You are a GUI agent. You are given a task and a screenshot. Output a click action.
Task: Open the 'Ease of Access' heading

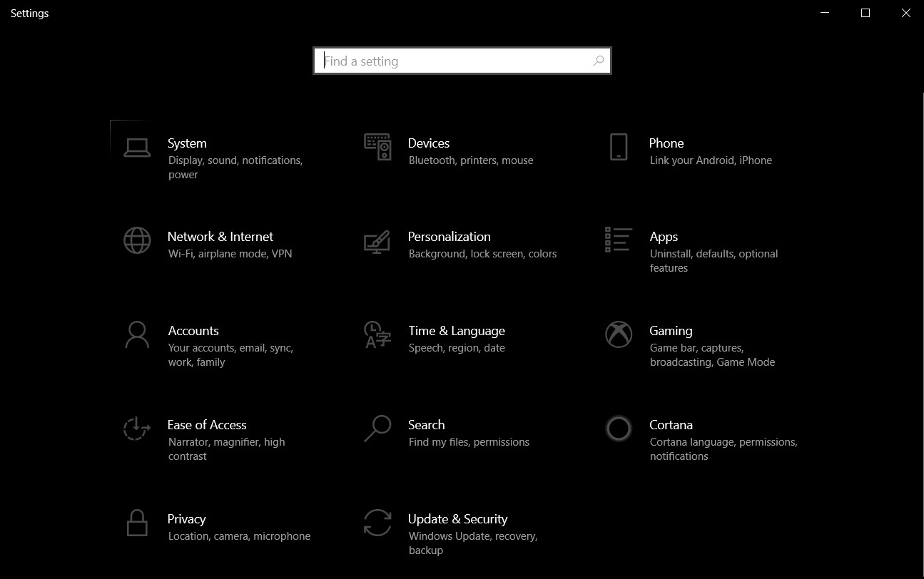[207, 425]
